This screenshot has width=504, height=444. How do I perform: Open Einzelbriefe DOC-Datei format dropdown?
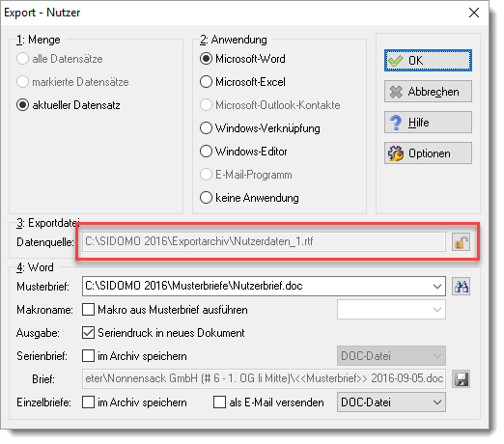391,402
